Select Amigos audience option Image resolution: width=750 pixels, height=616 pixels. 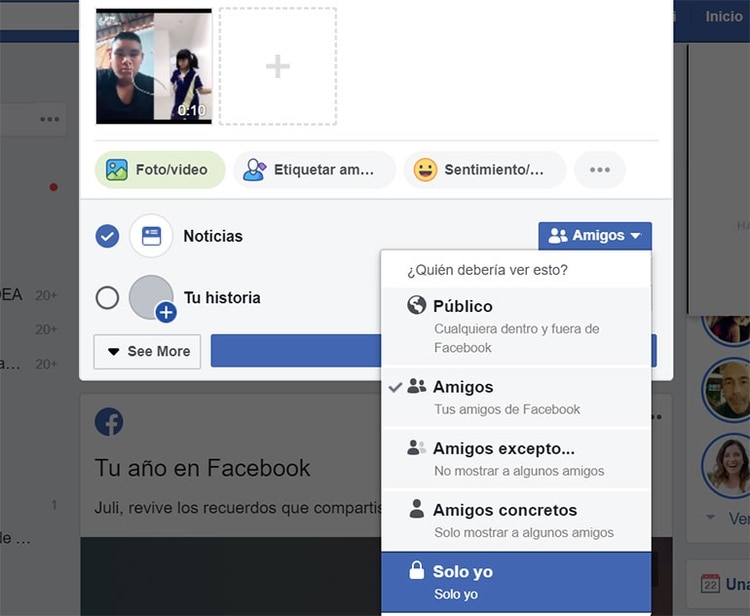tap(517, 397)
